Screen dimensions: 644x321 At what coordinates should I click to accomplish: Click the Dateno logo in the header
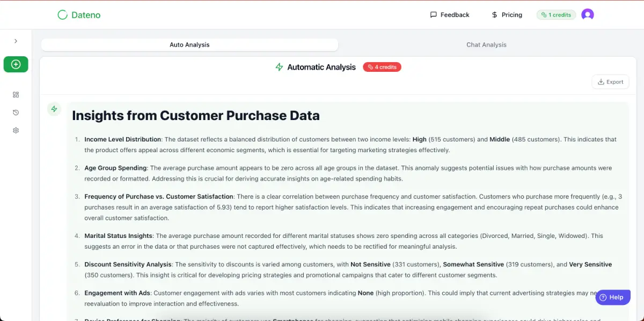[x=79, y=15]
